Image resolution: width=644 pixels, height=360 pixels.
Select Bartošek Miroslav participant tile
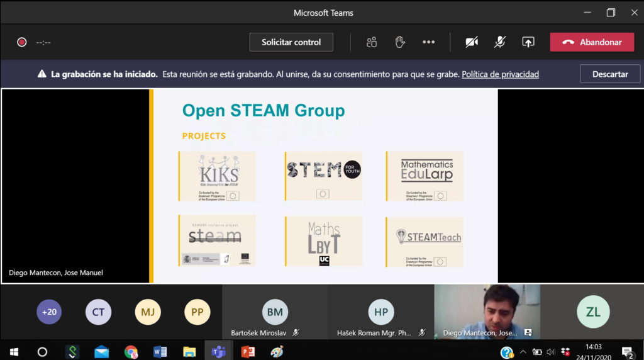pos(275,312)
